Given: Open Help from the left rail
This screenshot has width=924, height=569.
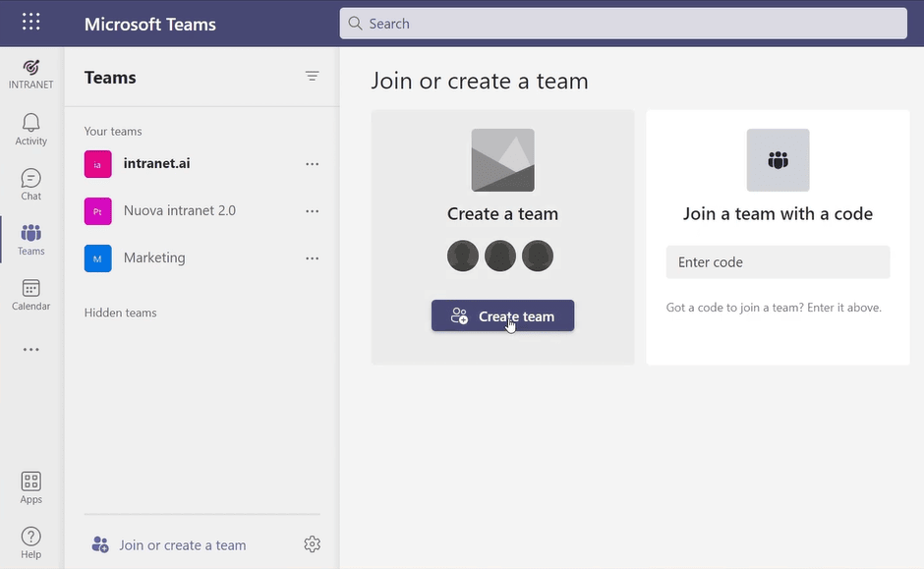Looking at the screenshot, I should tap(31, 541).
